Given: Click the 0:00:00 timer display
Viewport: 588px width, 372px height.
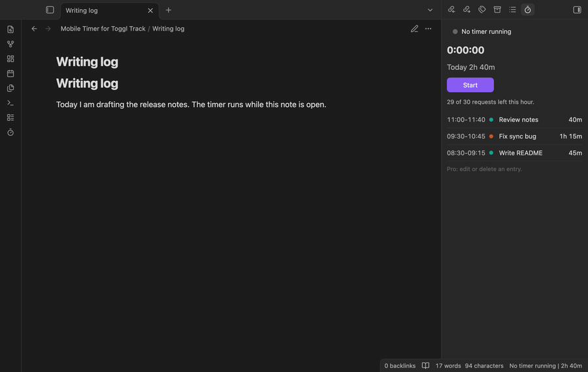Looking at the screenshot, I should click(465, 50).
